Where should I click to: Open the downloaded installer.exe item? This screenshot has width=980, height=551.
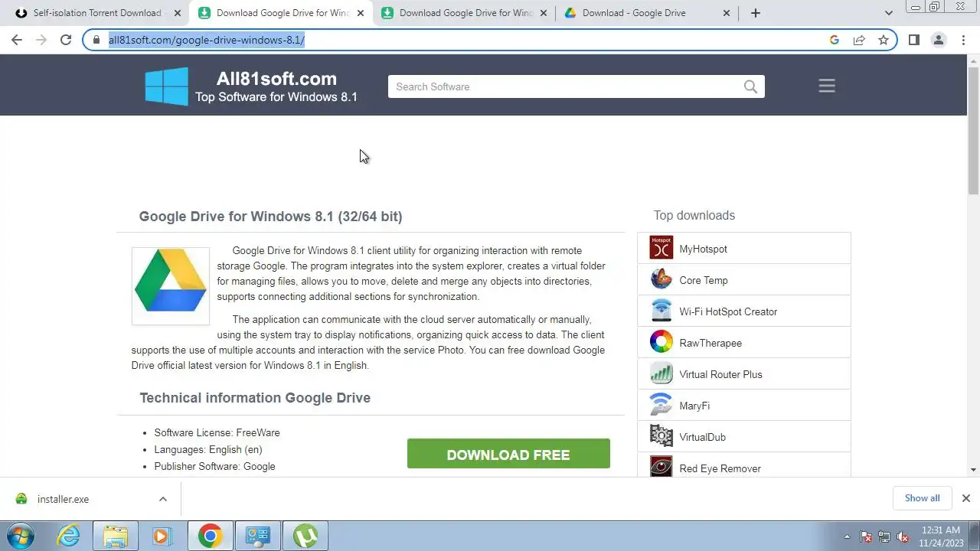[x=64, y=499]
